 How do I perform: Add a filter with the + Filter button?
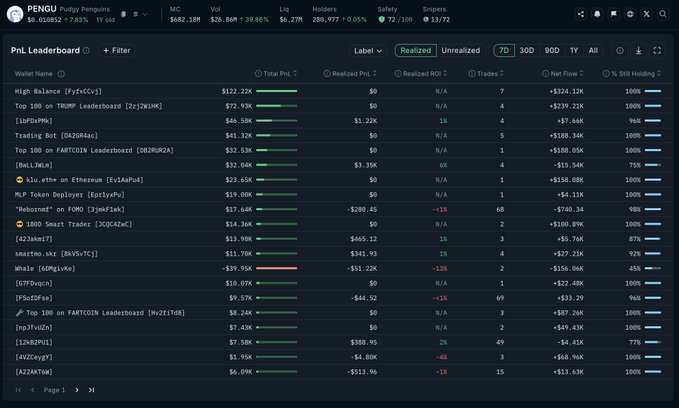[x=116, y=51]
